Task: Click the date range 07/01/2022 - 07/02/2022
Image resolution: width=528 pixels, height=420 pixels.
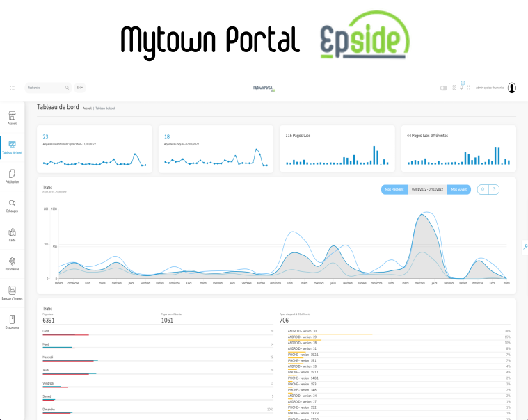Action: pos(427,189)
